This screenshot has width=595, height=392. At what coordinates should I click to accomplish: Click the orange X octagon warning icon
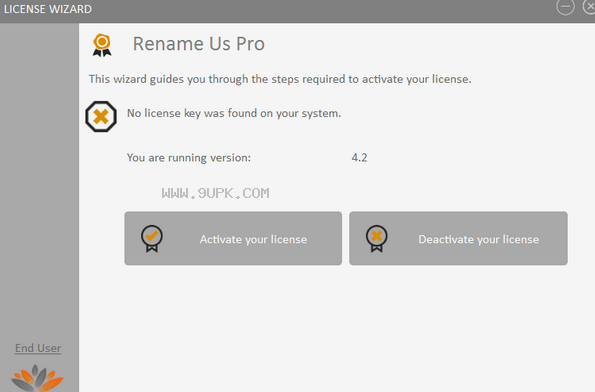click(101, 116)
